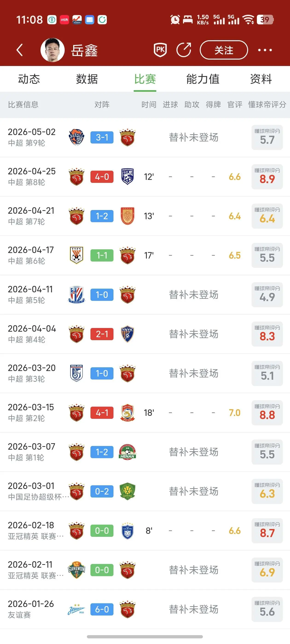Tap the back arrow icon

tap(20, 50)
